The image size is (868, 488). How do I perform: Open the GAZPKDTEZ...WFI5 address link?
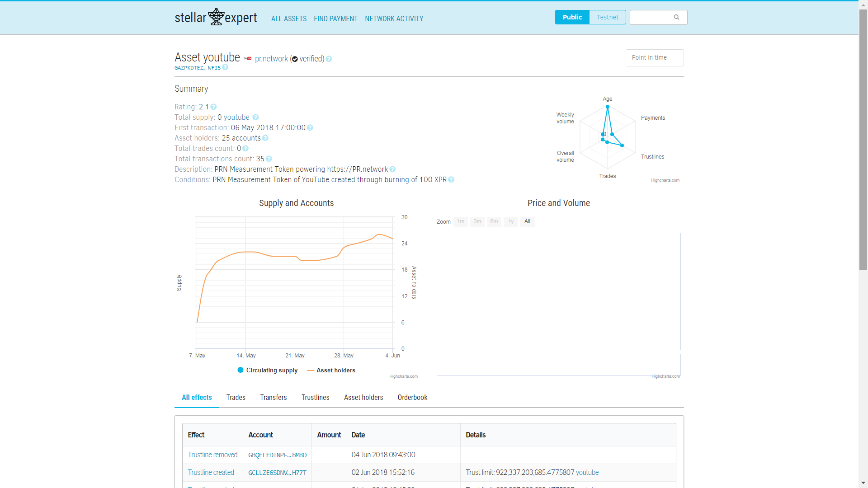tap(198, 68)
